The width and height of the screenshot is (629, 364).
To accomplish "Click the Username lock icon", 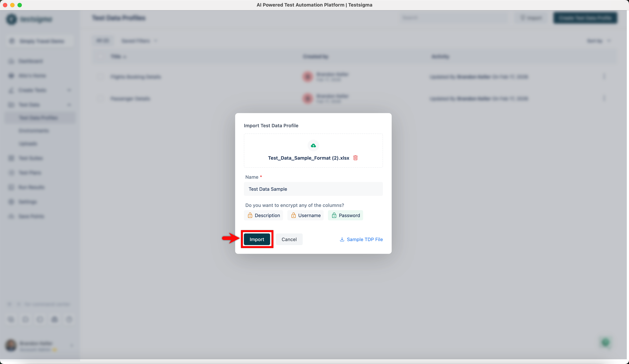I will click(x=293, y=215).
